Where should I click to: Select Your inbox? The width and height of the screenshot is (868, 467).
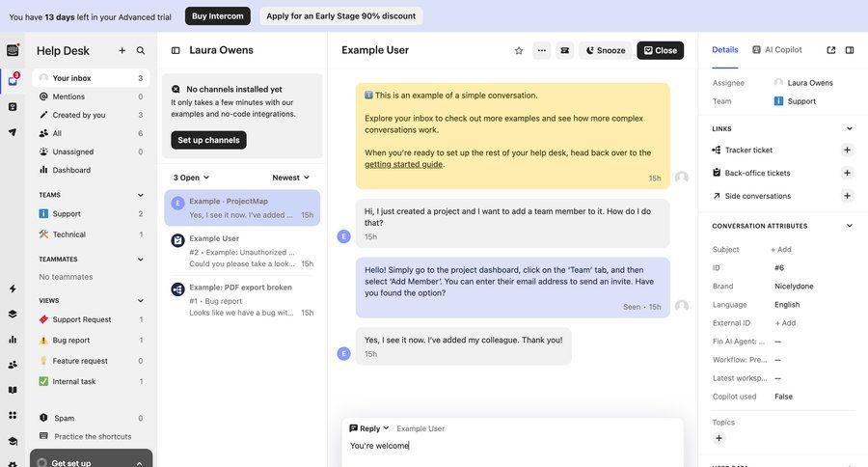coord(91,78)
